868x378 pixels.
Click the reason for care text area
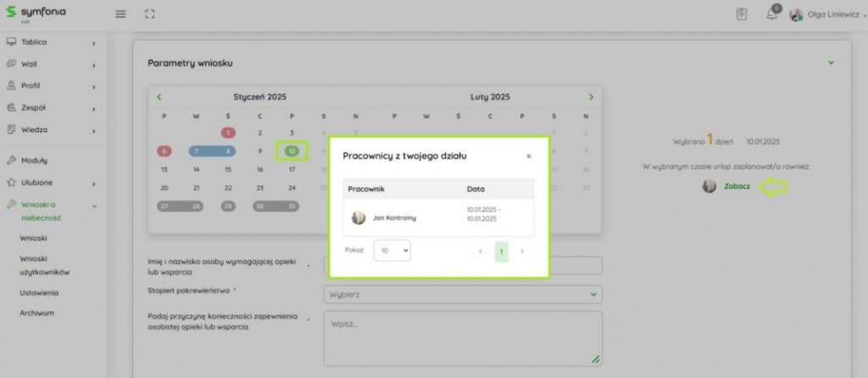click(x=462, y=337)
